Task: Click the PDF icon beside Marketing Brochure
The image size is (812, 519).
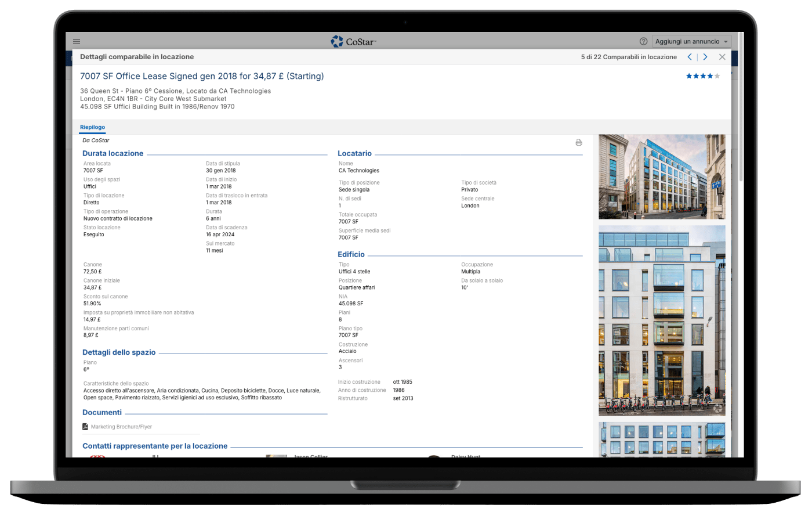Action: coord(85,427)
